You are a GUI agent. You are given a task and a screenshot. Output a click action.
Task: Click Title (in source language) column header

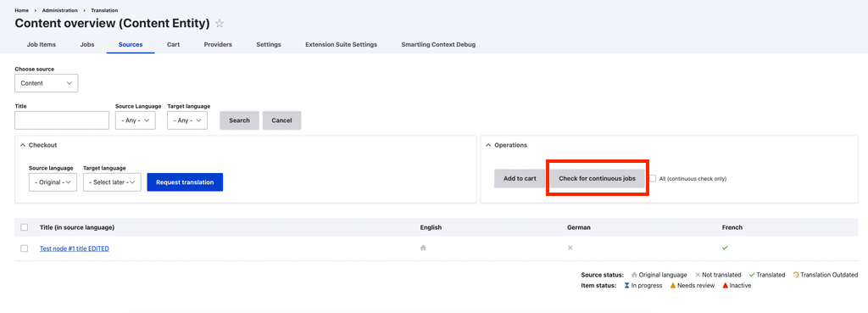[x=77, y=227]
